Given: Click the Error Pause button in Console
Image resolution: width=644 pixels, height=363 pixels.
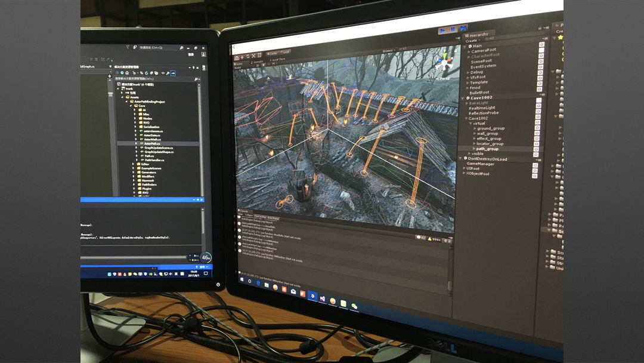Looking at the screenshot, I should coord(273,218).
